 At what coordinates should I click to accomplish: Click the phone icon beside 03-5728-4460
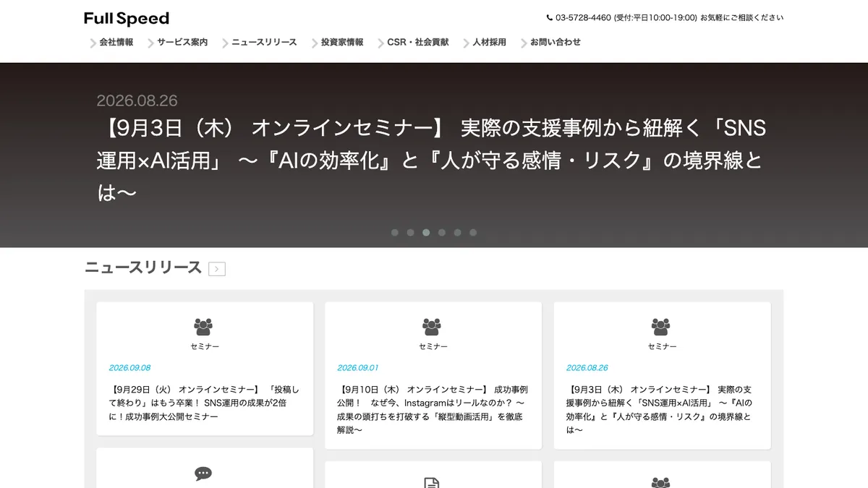point(550,18)
